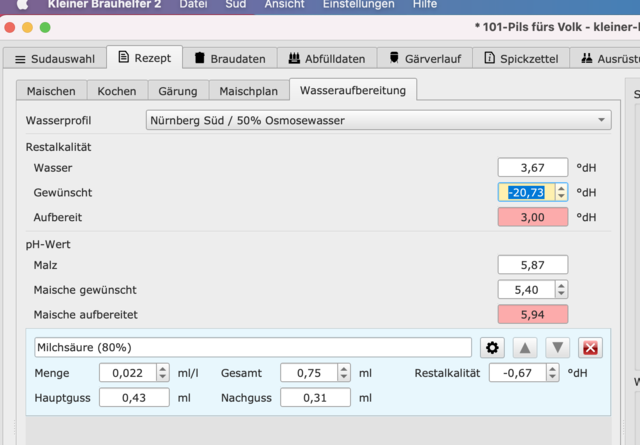Open the Ansicht menu
640x445 pixels.
pyautogui.click(x=284, y=4)
